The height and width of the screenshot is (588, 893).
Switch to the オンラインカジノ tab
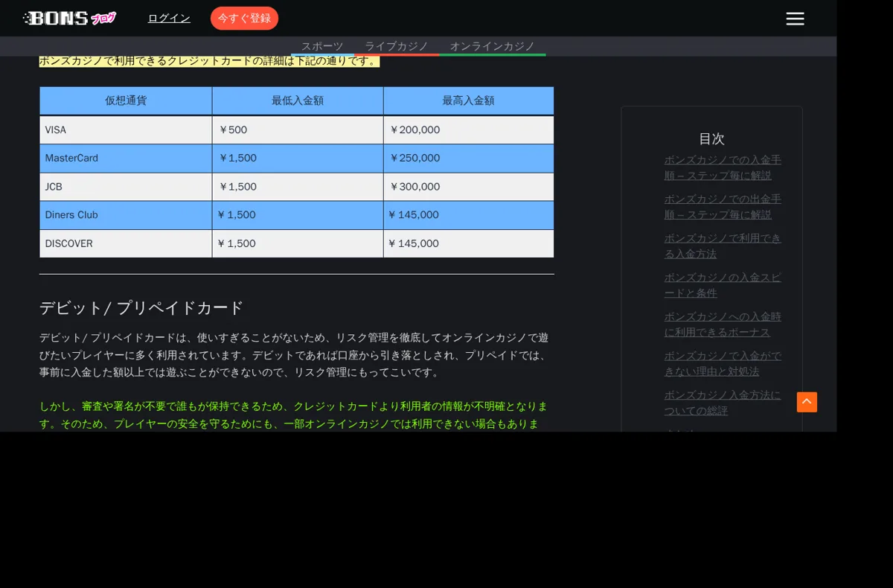pyautogui.click(x=492, y=46)
